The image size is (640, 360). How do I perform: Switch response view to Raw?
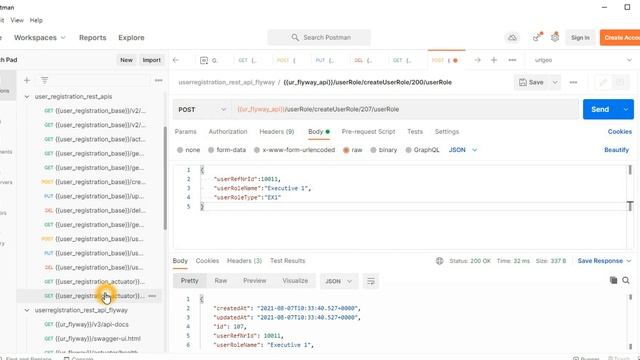click(221, 281)
